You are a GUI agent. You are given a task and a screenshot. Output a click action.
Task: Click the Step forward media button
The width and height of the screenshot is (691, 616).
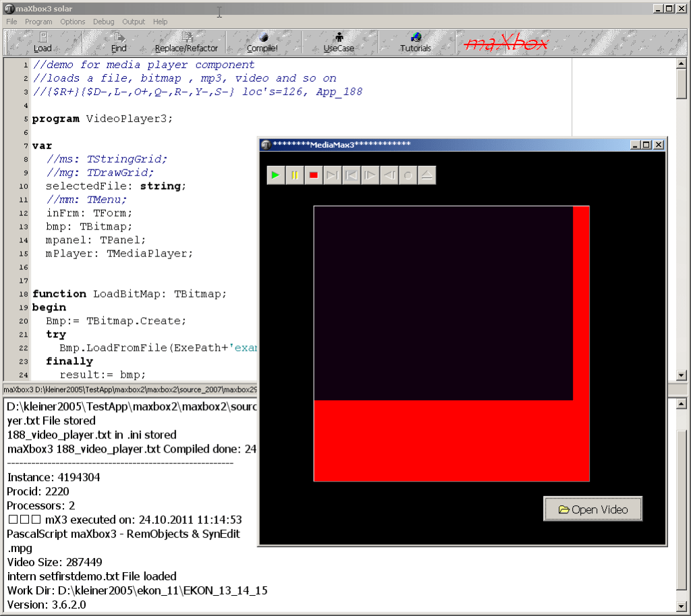(x=370, y=175)
